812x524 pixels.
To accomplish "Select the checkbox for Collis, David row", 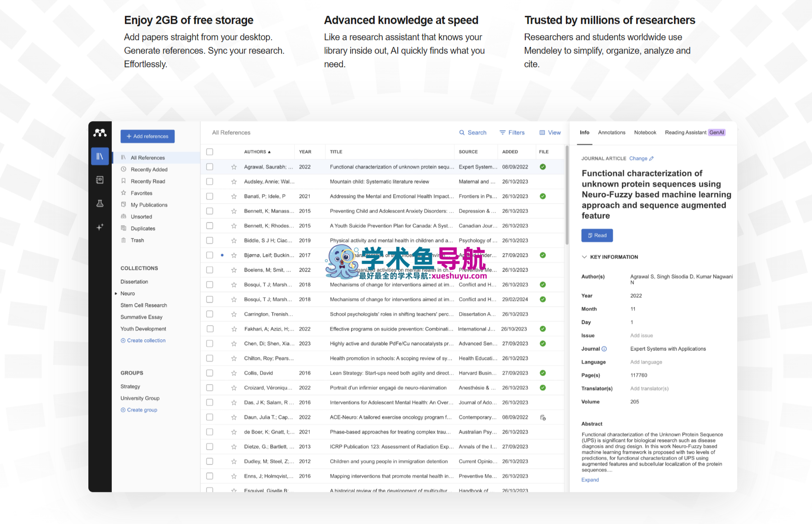I will (210, 373).
